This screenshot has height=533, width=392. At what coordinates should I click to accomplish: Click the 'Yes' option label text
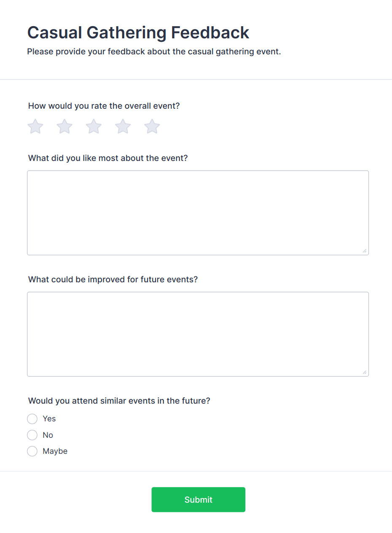click(49, 419)
